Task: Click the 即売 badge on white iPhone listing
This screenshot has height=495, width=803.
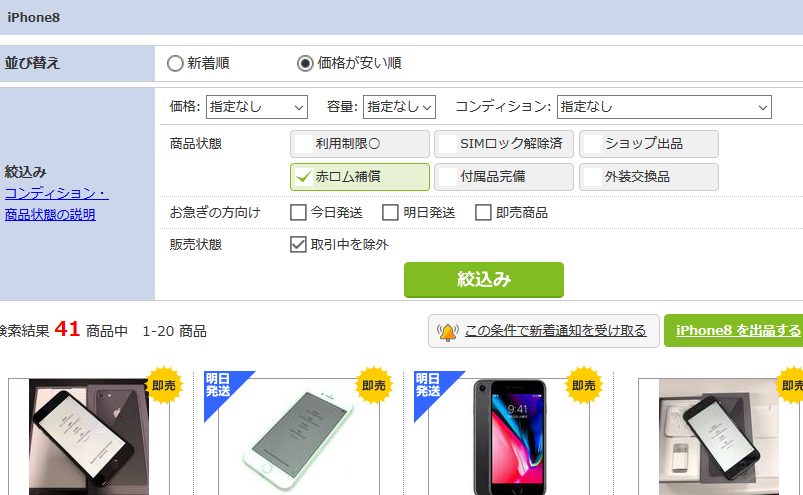Action: (x=374, y=385)
